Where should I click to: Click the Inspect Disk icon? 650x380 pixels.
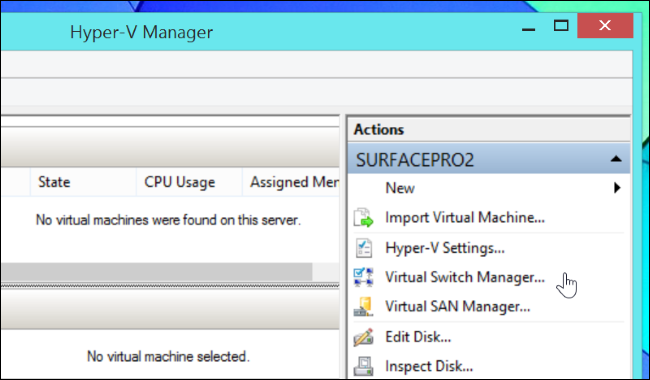coord(363,366)
